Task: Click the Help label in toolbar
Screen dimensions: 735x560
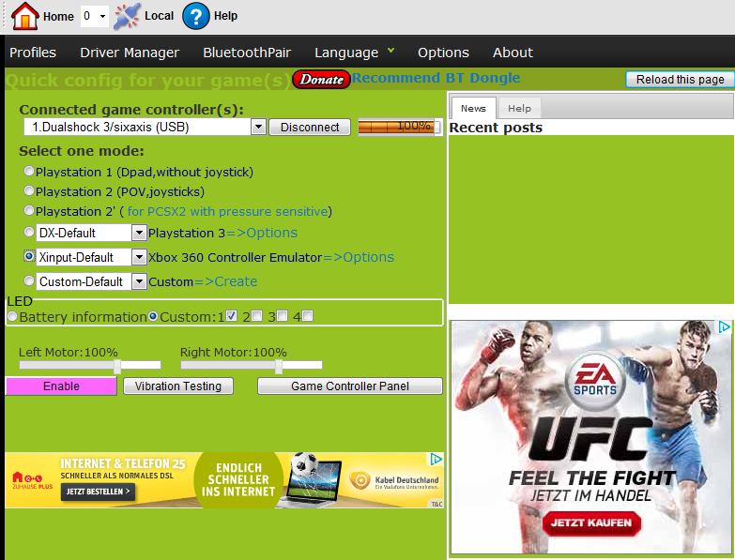Action: point(225,16)
